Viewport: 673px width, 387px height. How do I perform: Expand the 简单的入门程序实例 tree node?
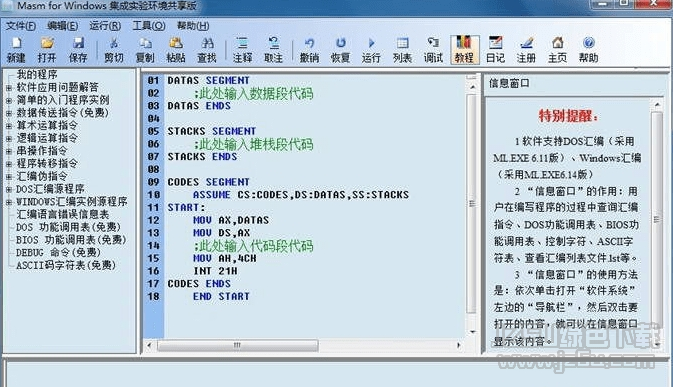(x=9, y=101)
